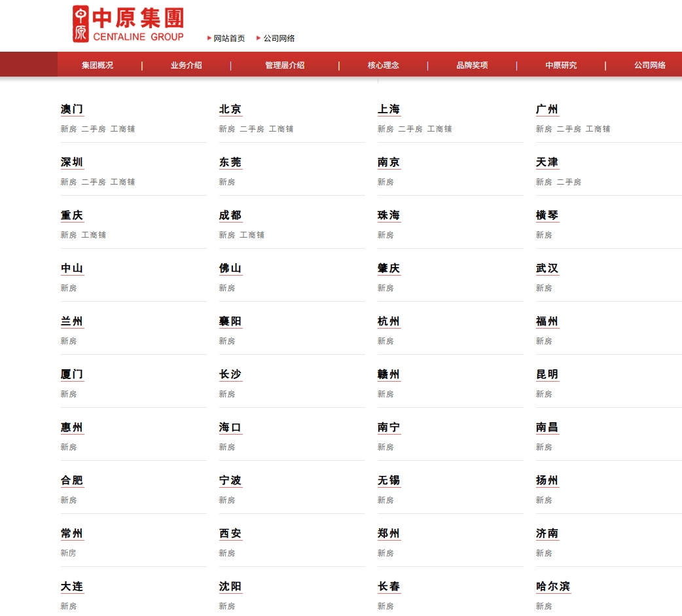Viewport: 682px width, 616px height.
Task: Open the 管理层介绍 navigation item
Action: pyautogui.click(x=285, y=65)
